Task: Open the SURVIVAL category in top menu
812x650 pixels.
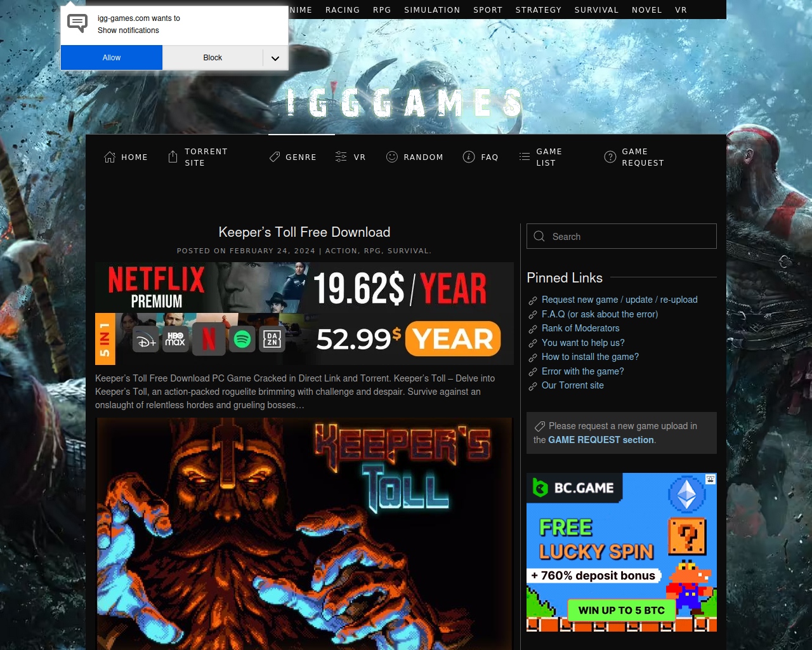Action: pyautogui.click(x=596, y=10)
